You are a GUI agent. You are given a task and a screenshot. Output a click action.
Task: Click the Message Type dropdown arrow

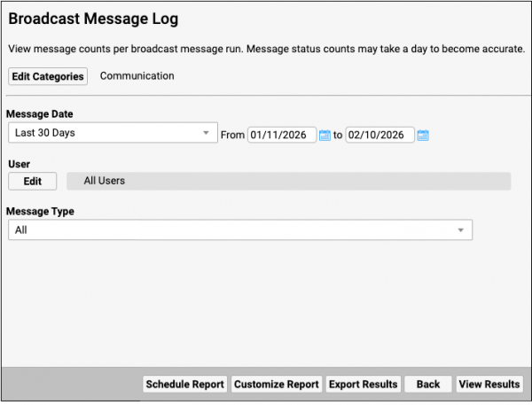(x=461, y=230)
